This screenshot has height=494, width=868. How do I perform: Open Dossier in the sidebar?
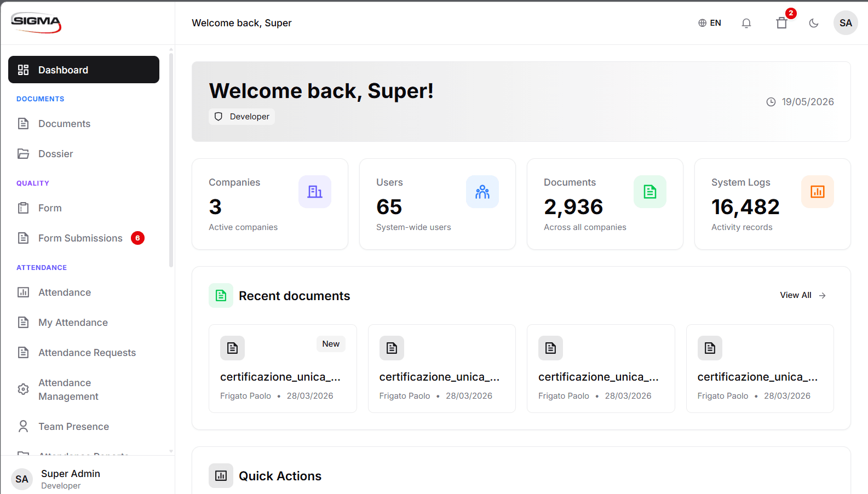coord(84,154)
